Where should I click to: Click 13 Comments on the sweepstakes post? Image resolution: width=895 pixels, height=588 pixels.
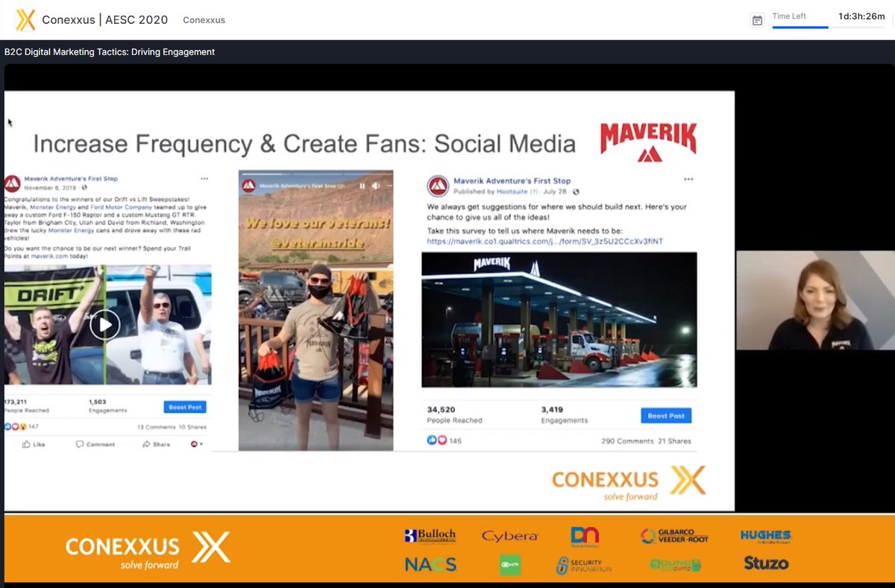click(155, 427)
